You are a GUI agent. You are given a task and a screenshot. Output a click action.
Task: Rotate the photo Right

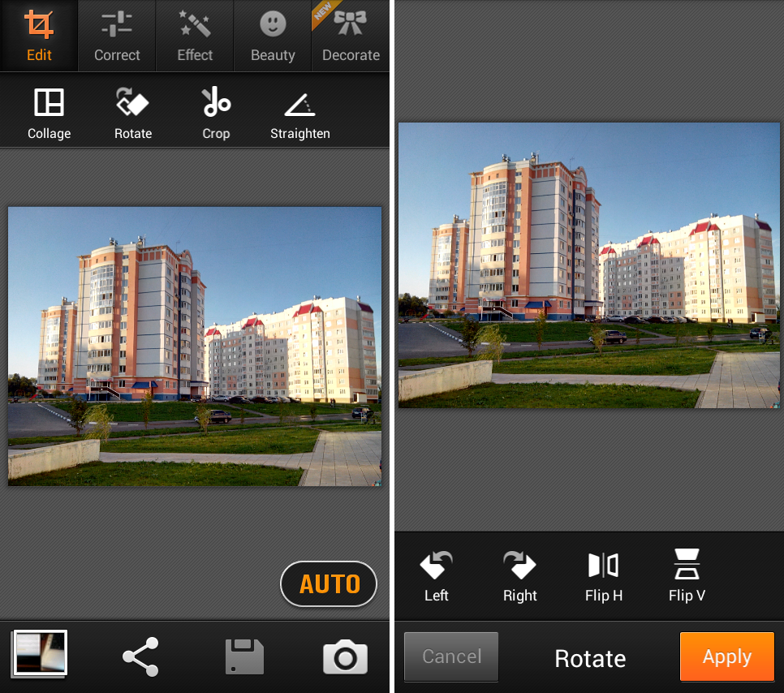pos(520,576)
